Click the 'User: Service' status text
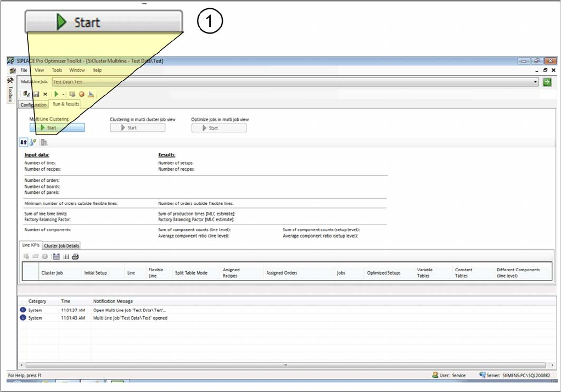The image size is (561, 392). click(453, 375)
